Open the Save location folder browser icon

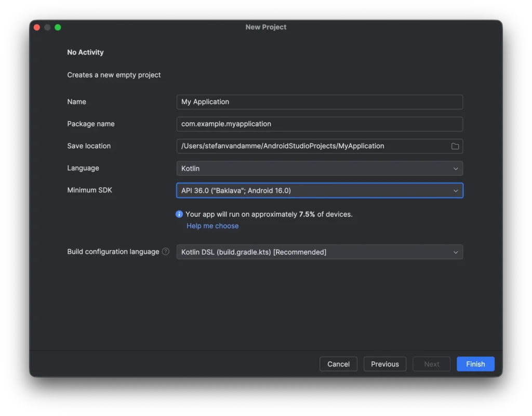455,146
